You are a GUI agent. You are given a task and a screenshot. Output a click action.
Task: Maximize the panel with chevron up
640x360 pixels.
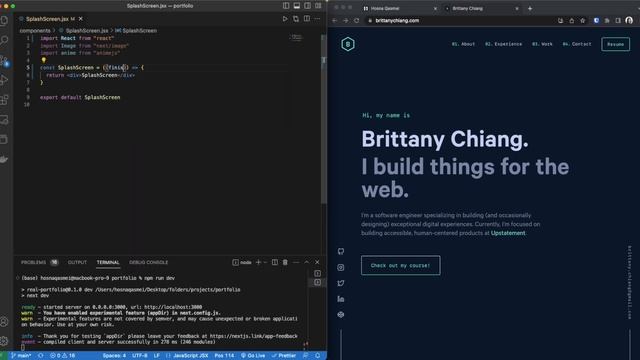point(307,262)
